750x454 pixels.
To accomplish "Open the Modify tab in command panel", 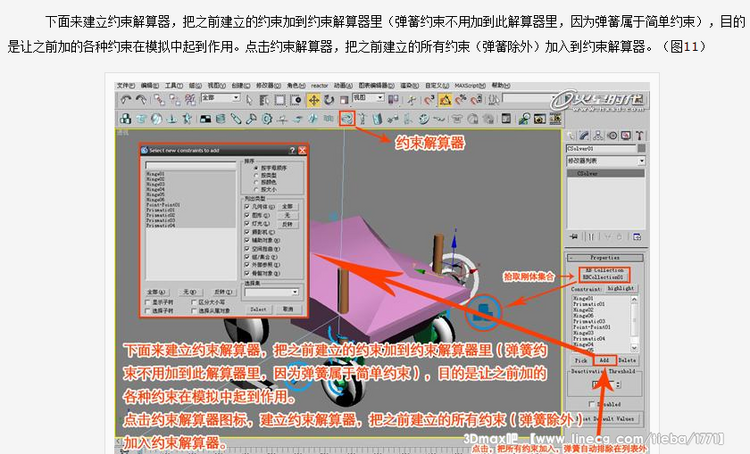I will [584, 136].
